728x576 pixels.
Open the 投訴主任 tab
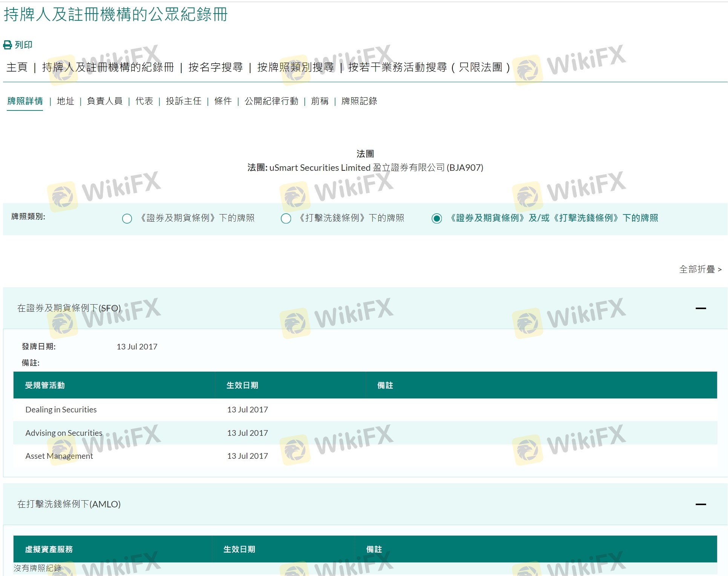tap(184, 101)
